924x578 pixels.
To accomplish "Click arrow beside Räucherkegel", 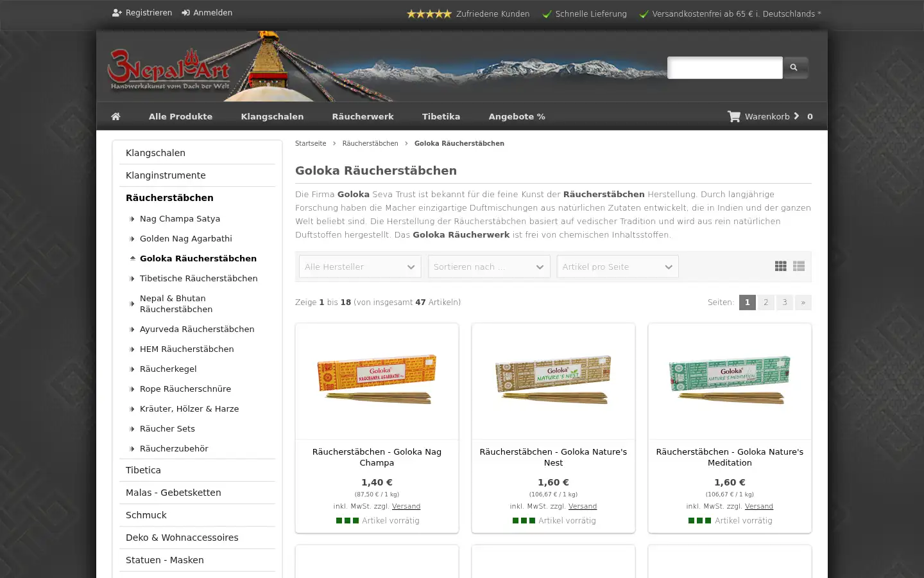I will (132, 369).
